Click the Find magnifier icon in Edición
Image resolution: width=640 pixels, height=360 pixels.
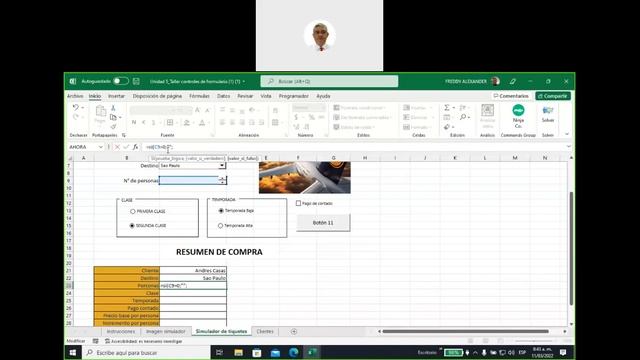click(462, 117)
